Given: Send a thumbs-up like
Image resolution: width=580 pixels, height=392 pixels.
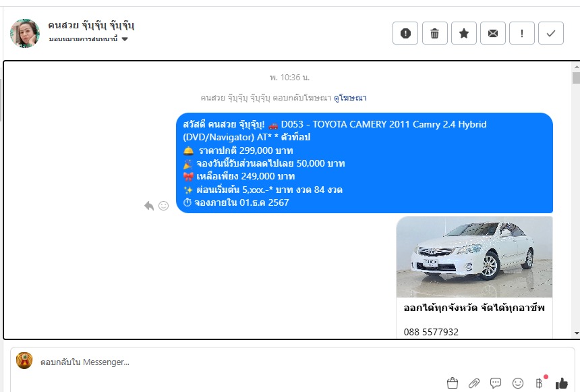Looking at the screenshot, I should pos(561,383).
